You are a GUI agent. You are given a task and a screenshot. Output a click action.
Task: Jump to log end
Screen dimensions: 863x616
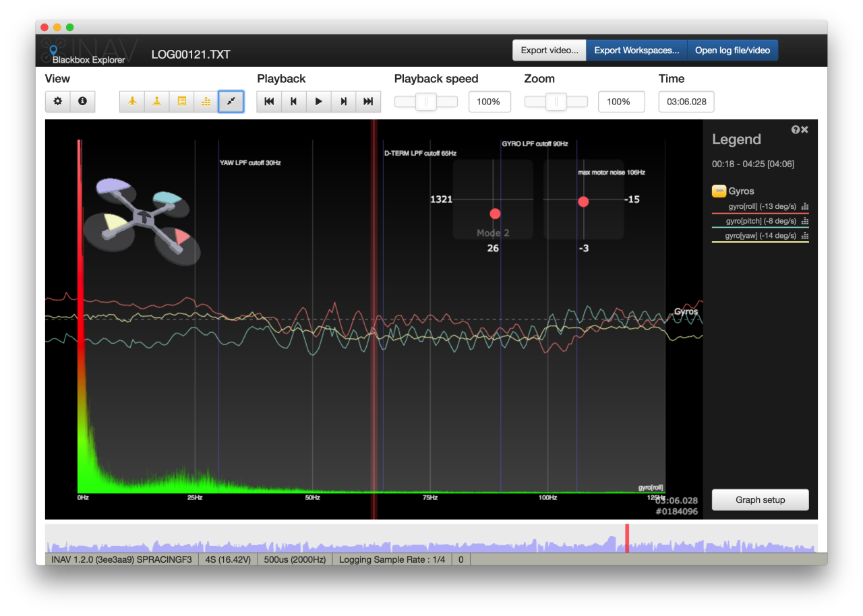pyautogui.click(x=368, y=102)
